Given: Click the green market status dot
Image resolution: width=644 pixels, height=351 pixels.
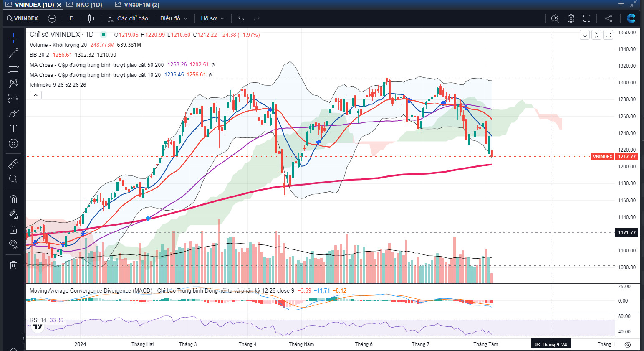Looking at the screenshot, I should click(104, 35).
